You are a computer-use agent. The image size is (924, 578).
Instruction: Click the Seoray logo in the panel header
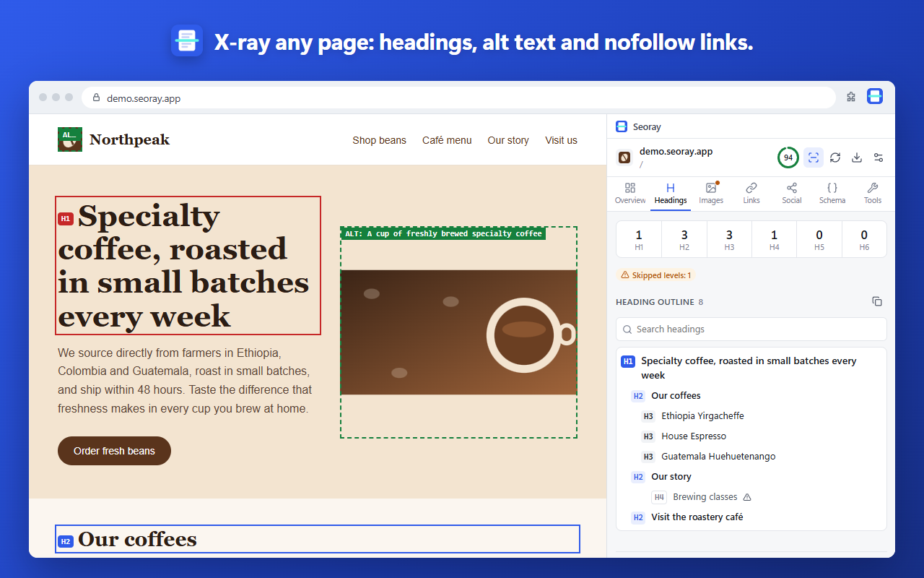(x=622, y=126)
